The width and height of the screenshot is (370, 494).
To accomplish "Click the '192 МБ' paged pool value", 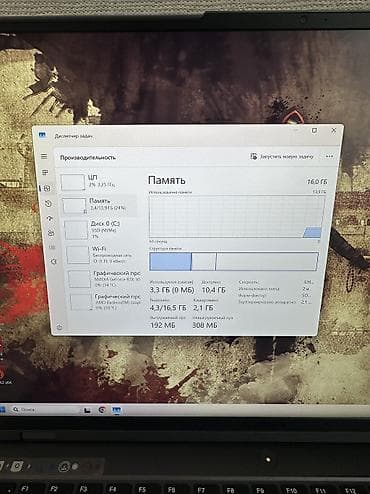I will click(x=163, y=325).
